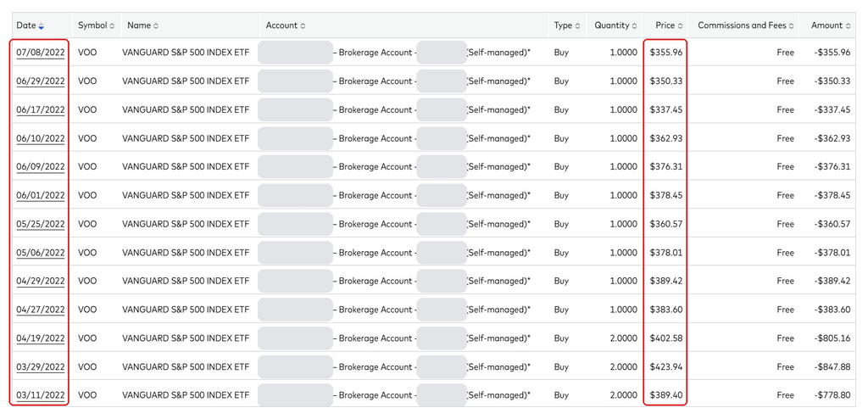The height and width of the screenshot is (419, 868).
Task: Click the 1.0000 quantity in 05/25/2022 row
Action: 623,224
